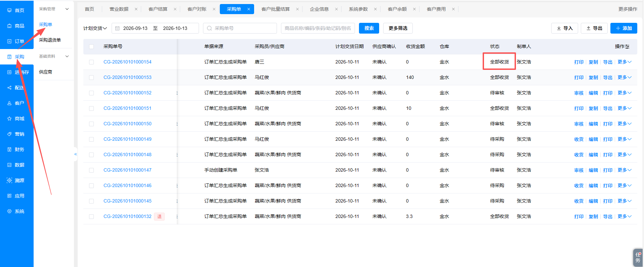
Task: Switch to the 客户对账 tab
Action: tap(197, 9)
